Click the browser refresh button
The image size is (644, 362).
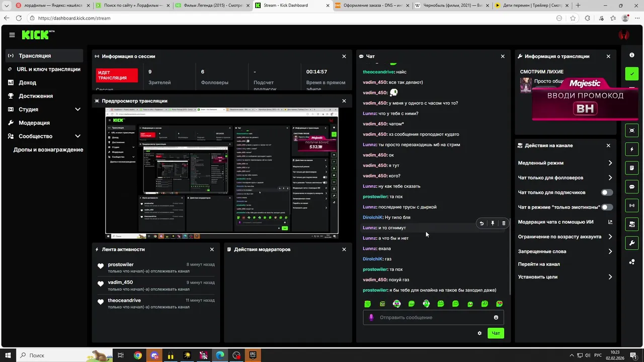[x=19, y=18]
